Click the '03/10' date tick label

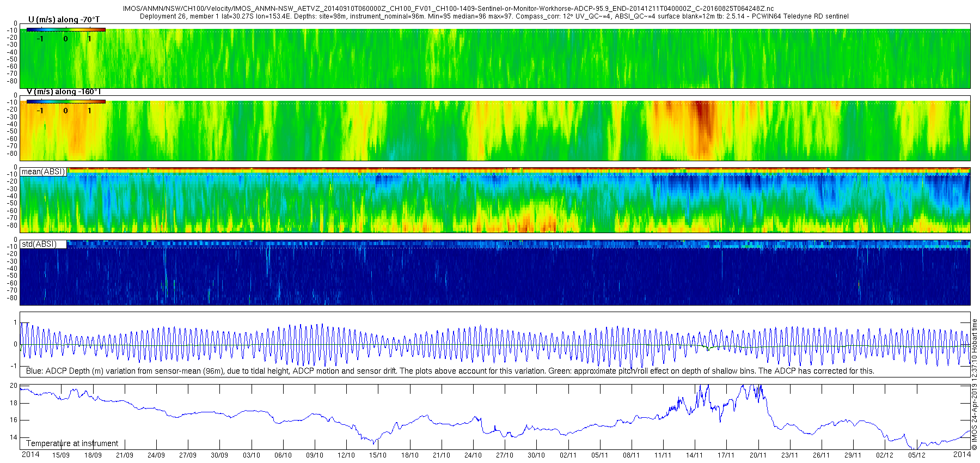coord(251,455)
